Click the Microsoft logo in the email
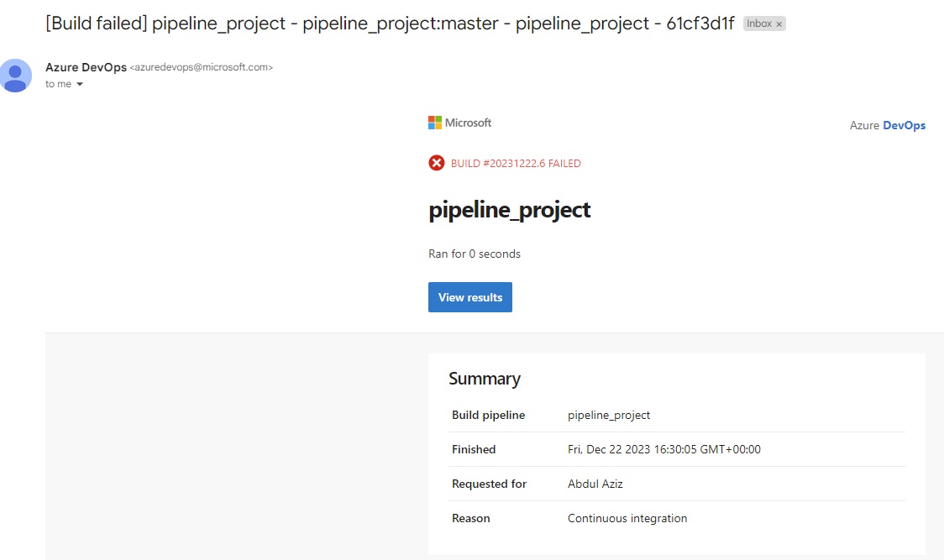Screen dimensions: 944x560 [x=459, y=123]
